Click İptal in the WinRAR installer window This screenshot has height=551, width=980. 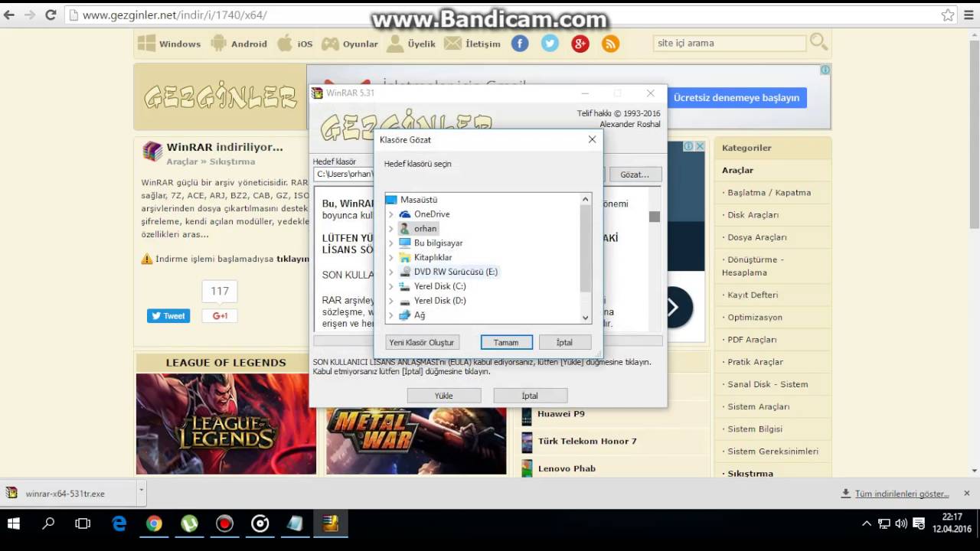[x=530, y=396]
